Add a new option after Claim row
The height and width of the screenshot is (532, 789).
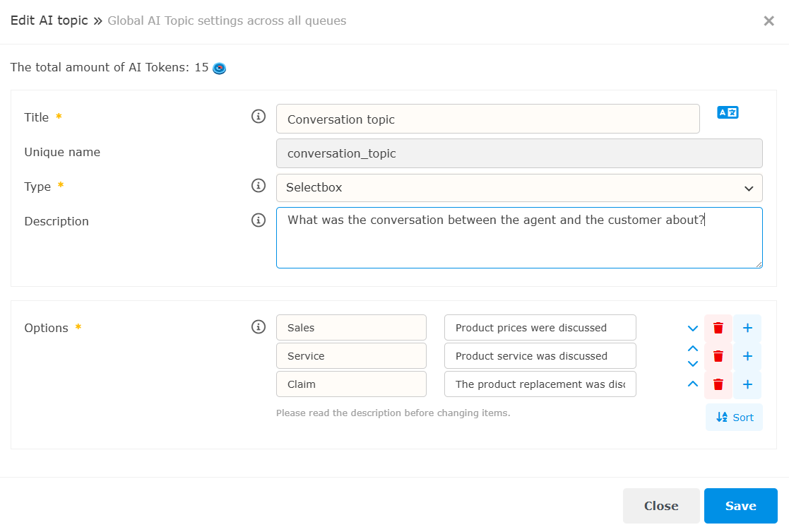[x=747, y=384]
